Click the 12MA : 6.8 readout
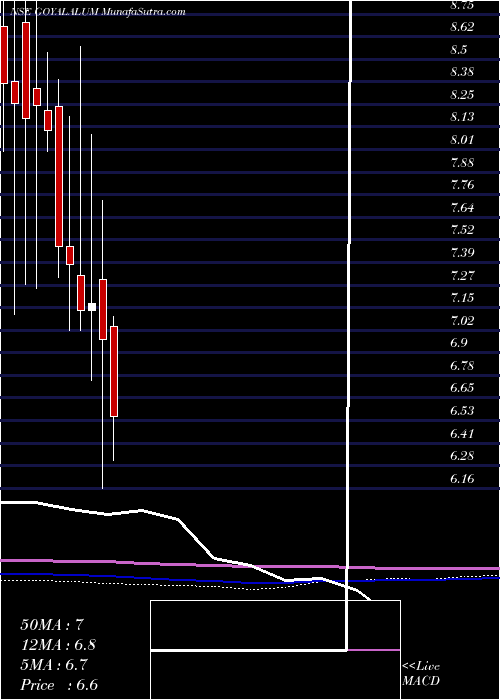 point(58,645)
